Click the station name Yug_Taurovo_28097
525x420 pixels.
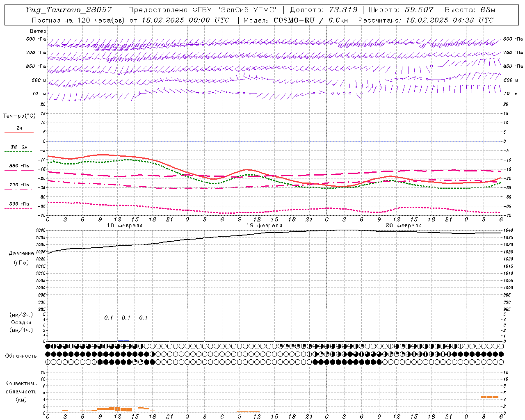[x=68, y=10]
